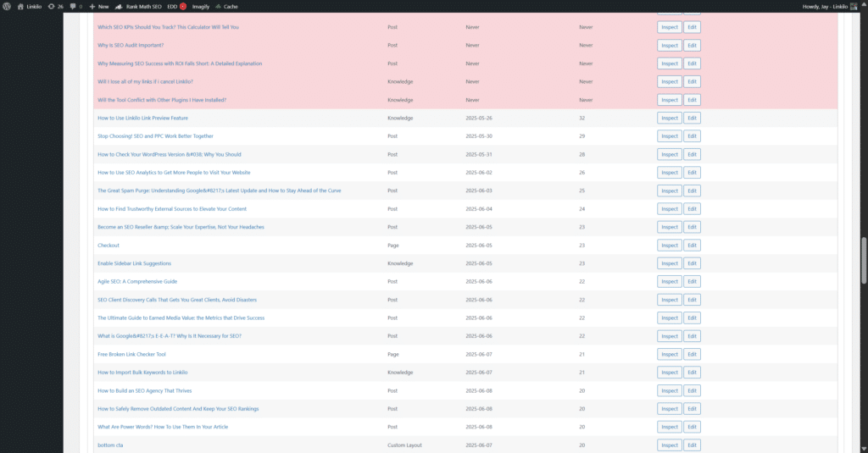The width and height of the screenshot is (868, 453).
Task: Open 'Stop Choosing! SEO and PPC' post
Action: (x=156, y=136)
